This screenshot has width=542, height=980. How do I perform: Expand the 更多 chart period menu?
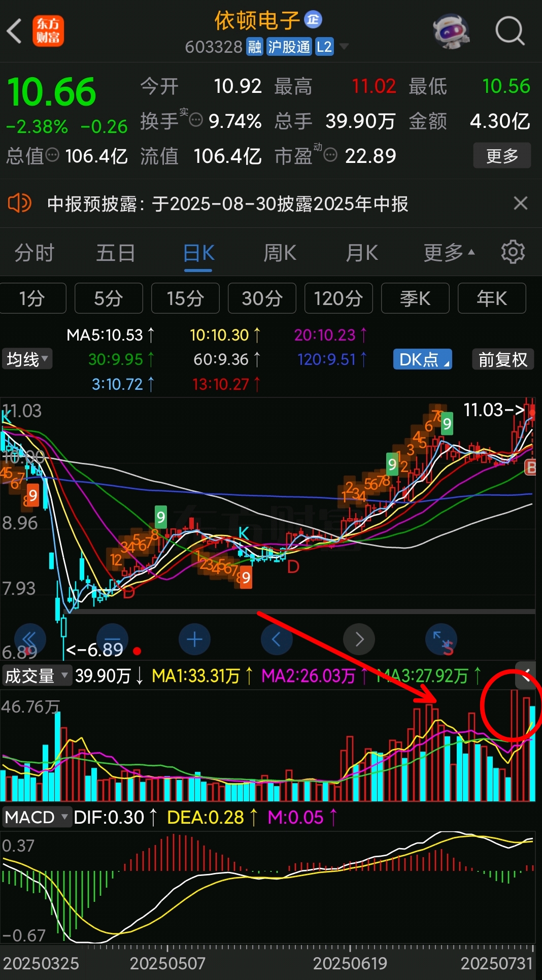449,253
